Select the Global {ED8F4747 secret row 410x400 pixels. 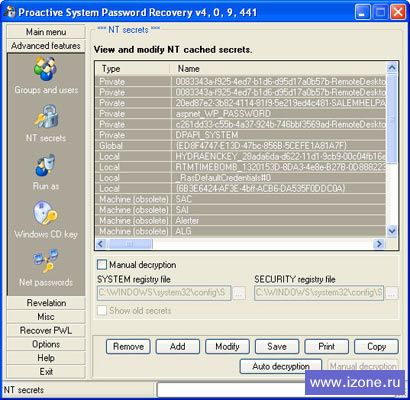[241, 146]
